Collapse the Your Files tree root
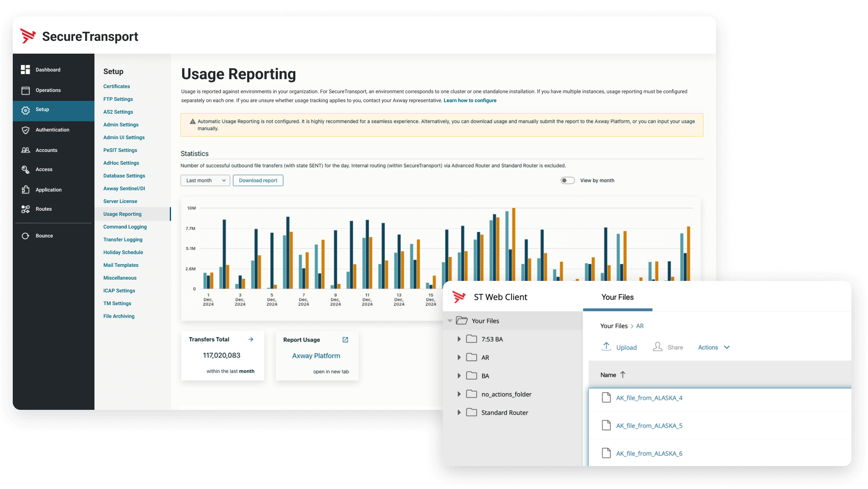The image size is (868, 489). pyautogui.click(x=450, y=321)
